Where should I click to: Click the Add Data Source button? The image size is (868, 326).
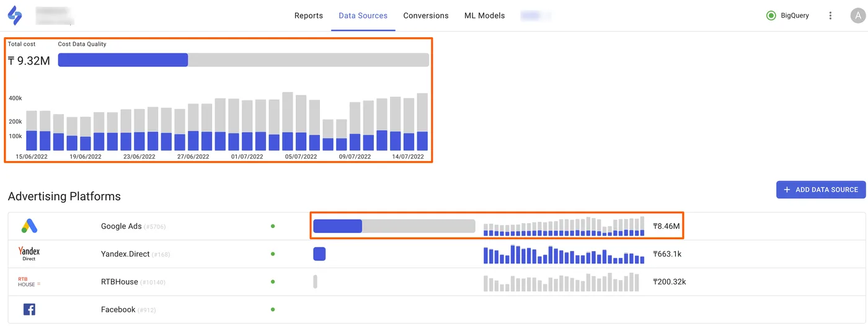click(820, 190)
